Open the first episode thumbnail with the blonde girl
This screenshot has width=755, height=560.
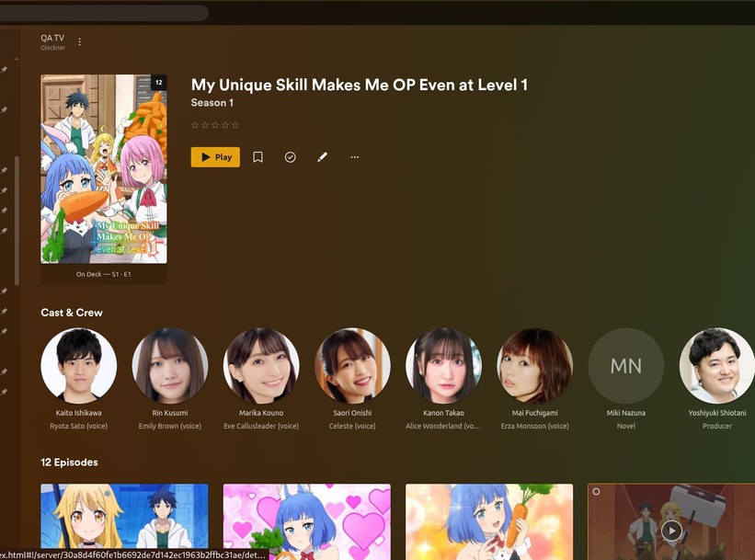pyautogui.click(x=125, y=522)
